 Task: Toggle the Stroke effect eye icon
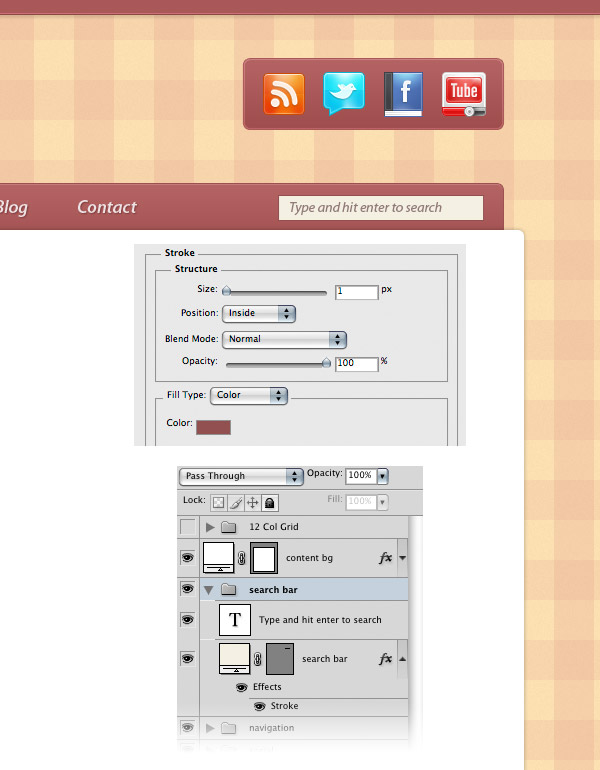pyautogui.click(x=259, y=707)
